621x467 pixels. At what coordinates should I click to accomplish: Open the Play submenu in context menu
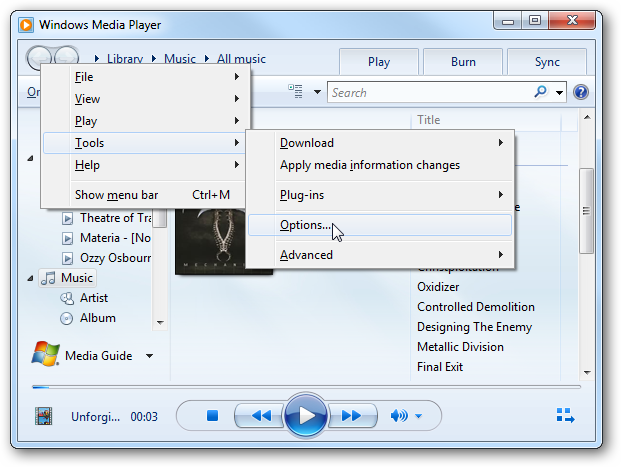point(145,121)
